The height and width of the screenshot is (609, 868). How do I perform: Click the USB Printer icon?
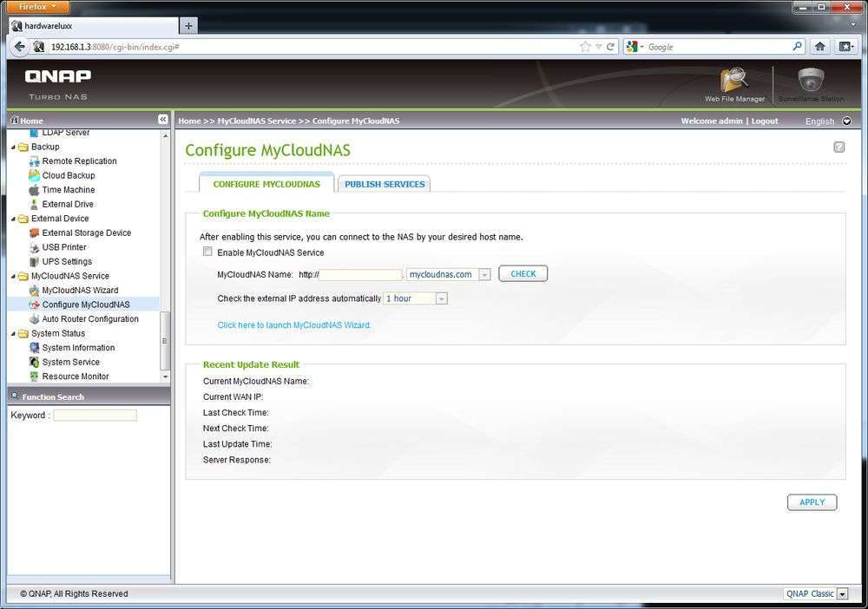pyautogui.click(x=35, y=247)
